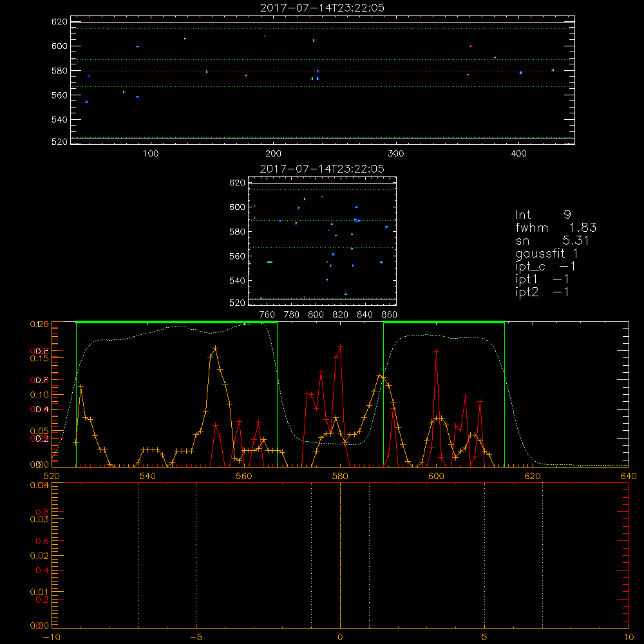Click the 'gaussfit 1' readout
The image size is (644, 644).
click(x=547, y=253)
